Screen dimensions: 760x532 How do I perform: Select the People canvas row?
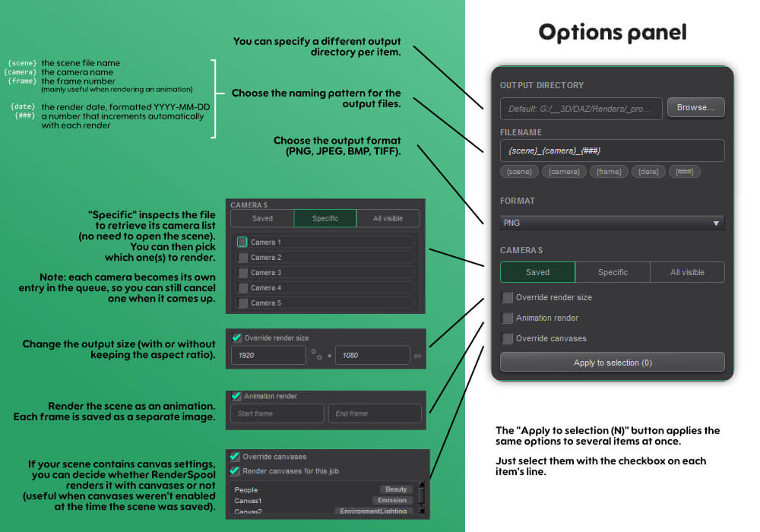323,490
